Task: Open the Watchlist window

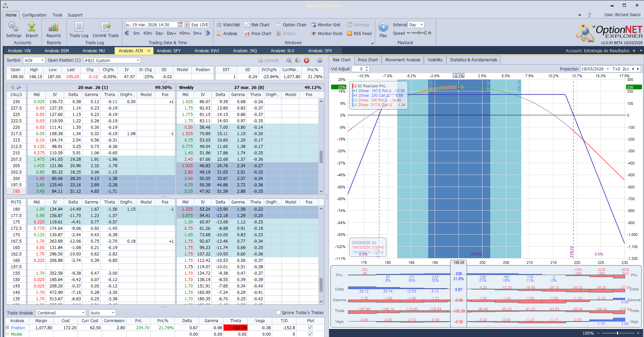Action: pyautogui.click(x=228, y=25)
